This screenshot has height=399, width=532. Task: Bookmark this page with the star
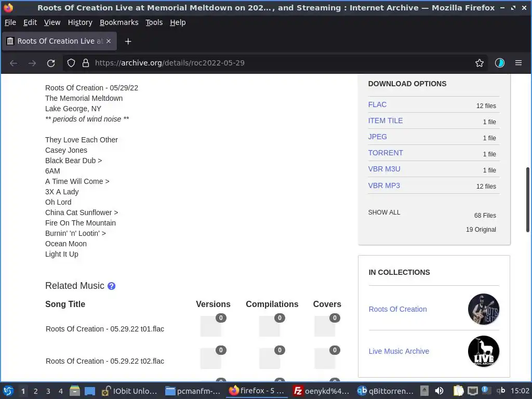pyautogui.click(x=480, y=63)
